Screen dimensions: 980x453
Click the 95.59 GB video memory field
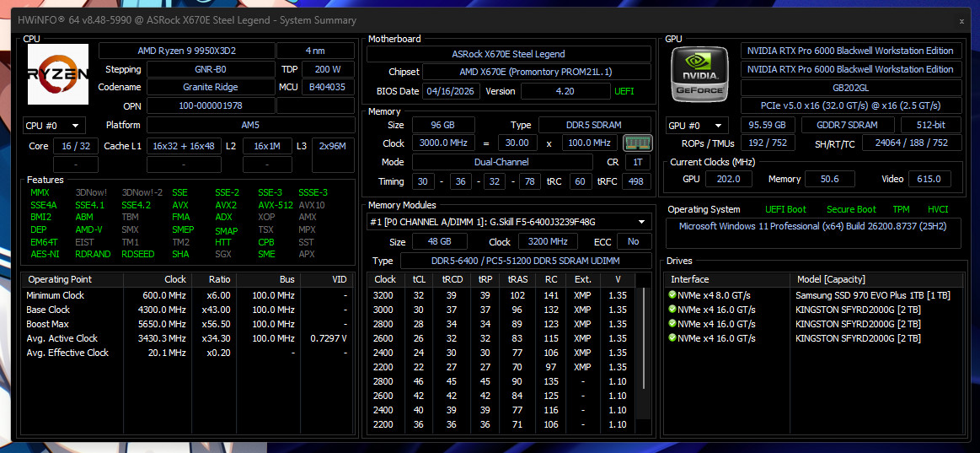(768, 125)
